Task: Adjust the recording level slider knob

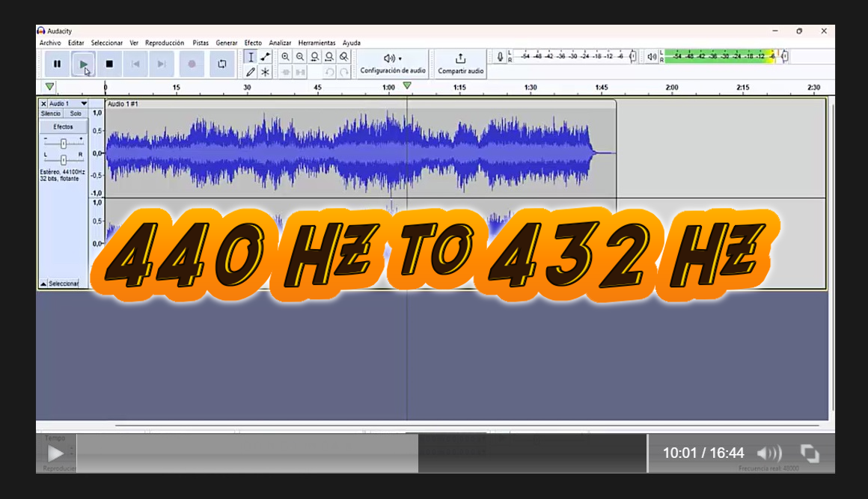Action: pyautogui.click(x=633, y=56)
